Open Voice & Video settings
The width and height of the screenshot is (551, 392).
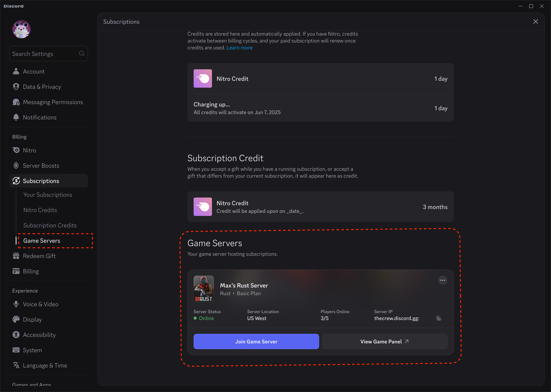[x=48, y=304]
